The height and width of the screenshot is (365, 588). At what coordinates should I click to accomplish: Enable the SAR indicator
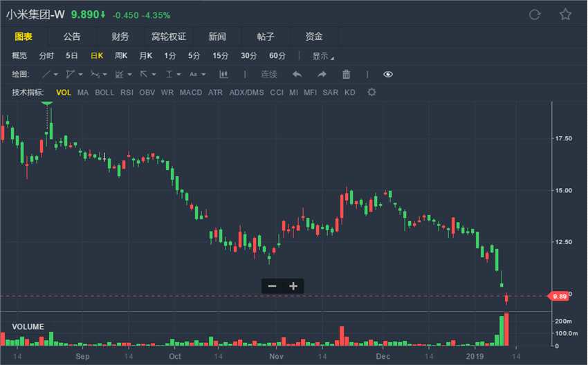[331, 92]
